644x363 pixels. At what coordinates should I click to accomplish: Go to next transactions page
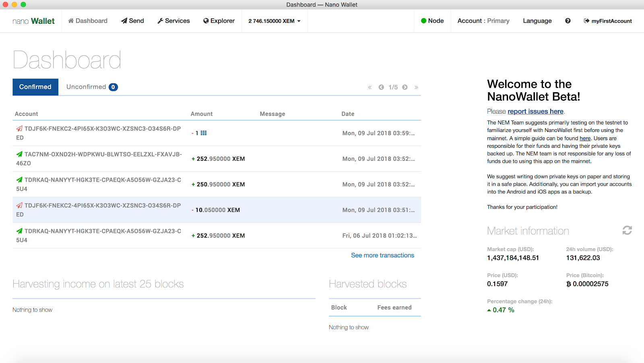(405, 87)
